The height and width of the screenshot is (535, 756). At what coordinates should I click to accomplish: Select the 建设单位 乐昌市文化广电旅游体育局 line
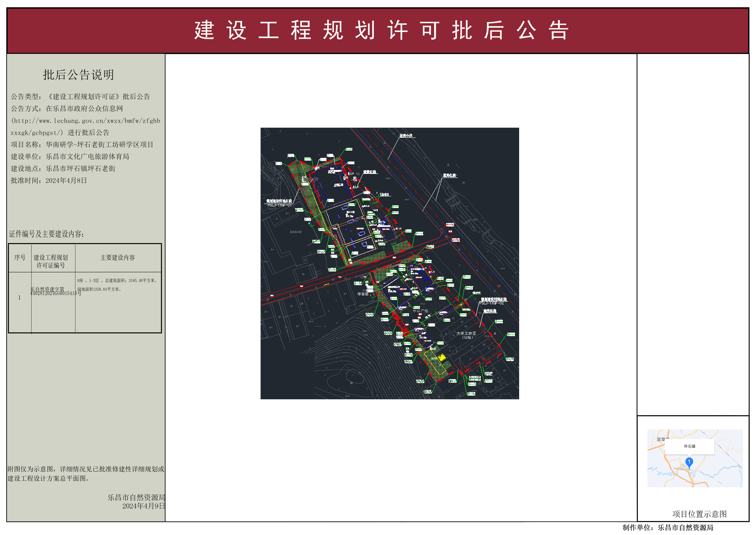[x=70, y=156]
